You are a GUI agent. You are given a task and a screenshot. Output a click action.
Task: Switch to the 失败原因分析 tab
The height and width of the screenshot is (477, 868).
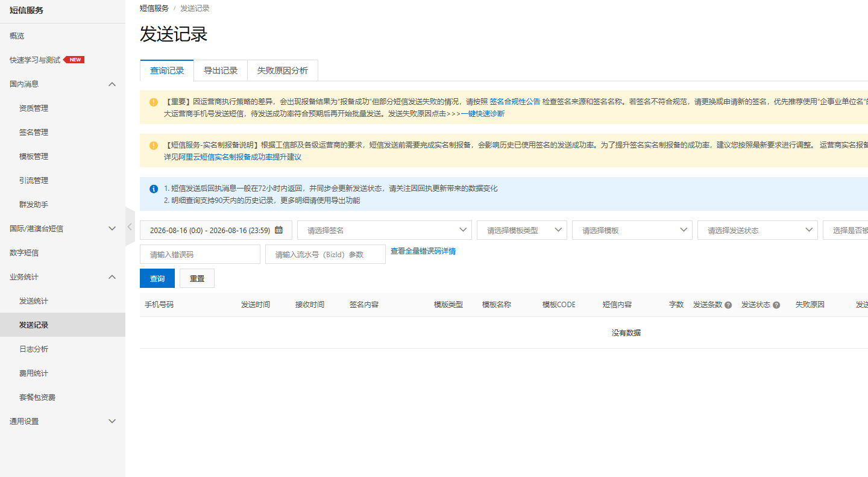[283, 70]
